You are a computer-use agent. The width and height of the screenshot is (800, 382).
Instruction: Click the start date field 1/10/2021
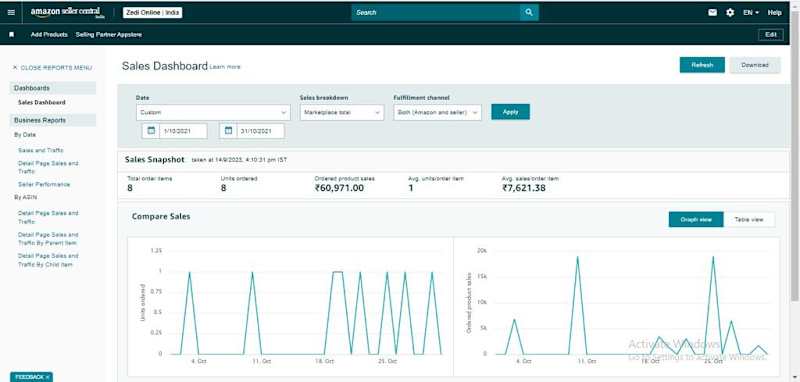183,131
